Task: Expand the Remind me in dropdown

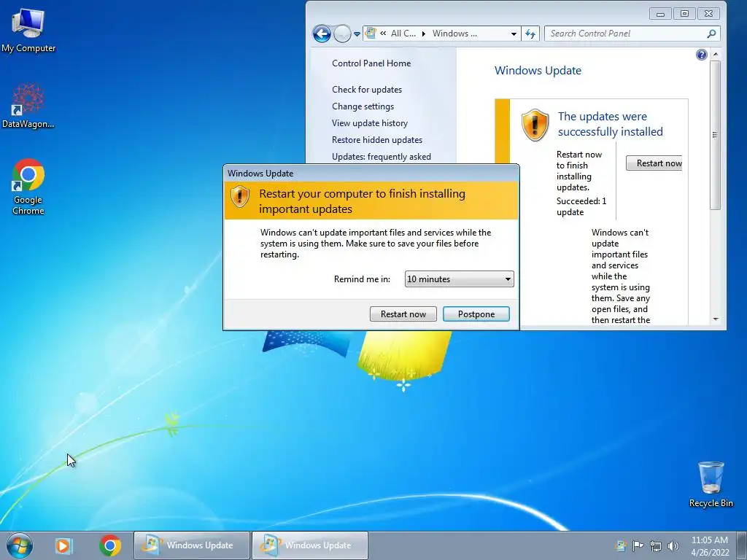Action: (460, 279)
